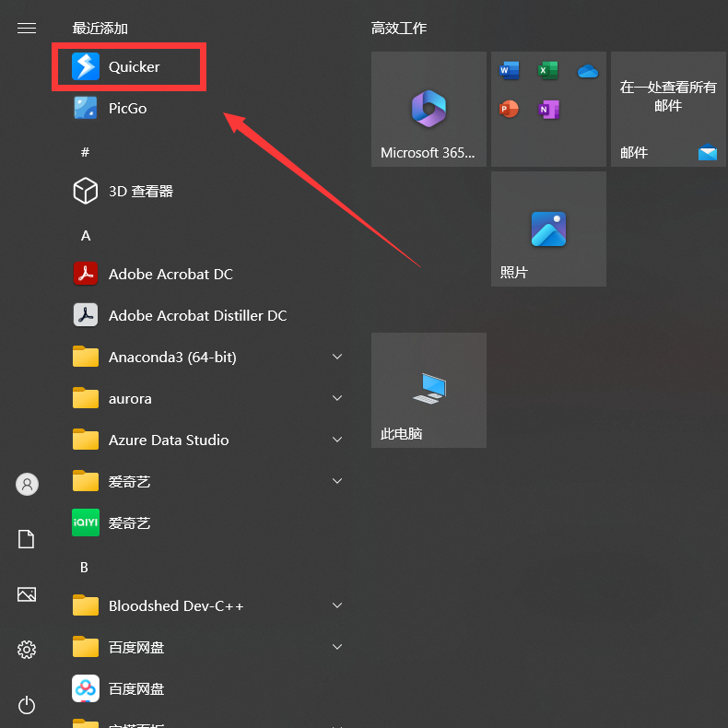Screen dimensions: 728x728
Task: Open the 此电脑 tile
Action: [429, 390]
